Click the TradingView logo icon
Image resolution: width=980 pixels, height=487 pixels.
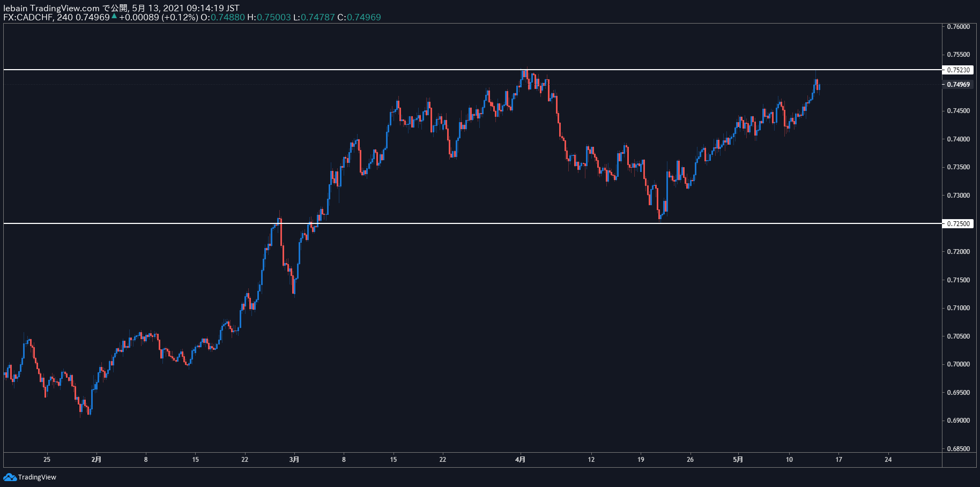tap(10, 477)
